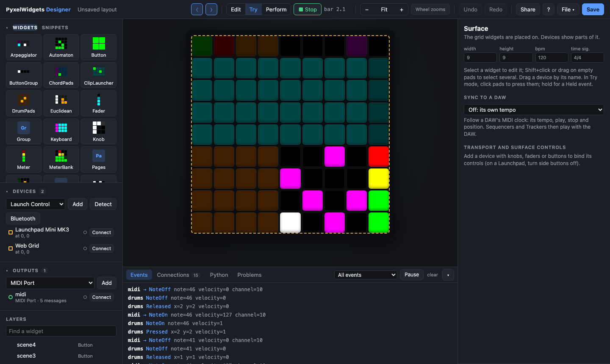610x364 pixels.
Task: Click the Find a widget field
Action: point(61,331)
